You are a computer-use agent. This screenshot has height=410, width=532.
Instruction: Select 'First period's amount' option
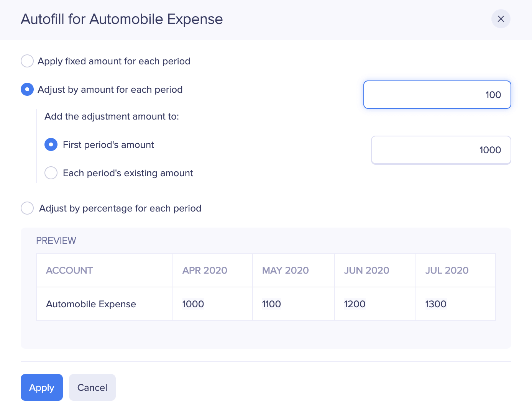tap(51, 144)
